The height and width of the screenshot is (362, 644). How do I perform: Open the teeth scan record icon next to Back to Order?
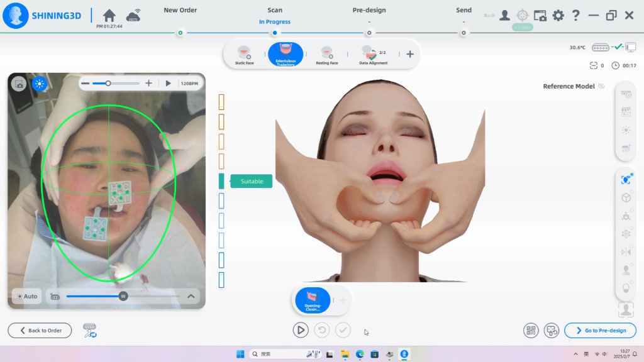[89, 330]
